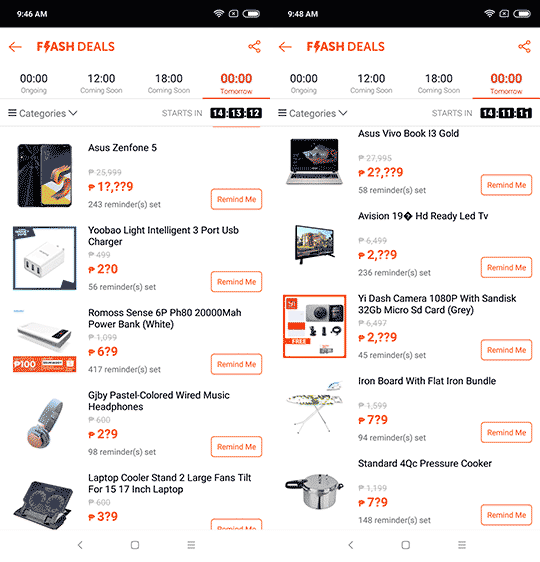
Task: Open recent apps menu on left screen
Action: coord(191,545)
